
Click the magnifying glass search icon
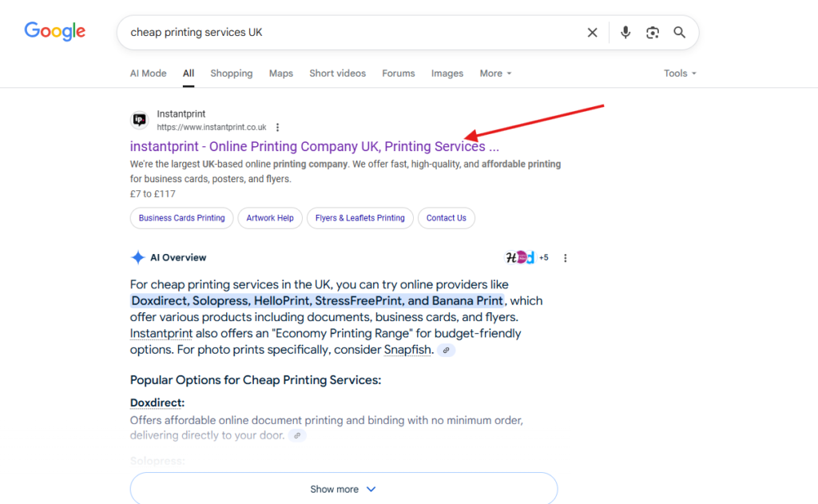point(679,33)
